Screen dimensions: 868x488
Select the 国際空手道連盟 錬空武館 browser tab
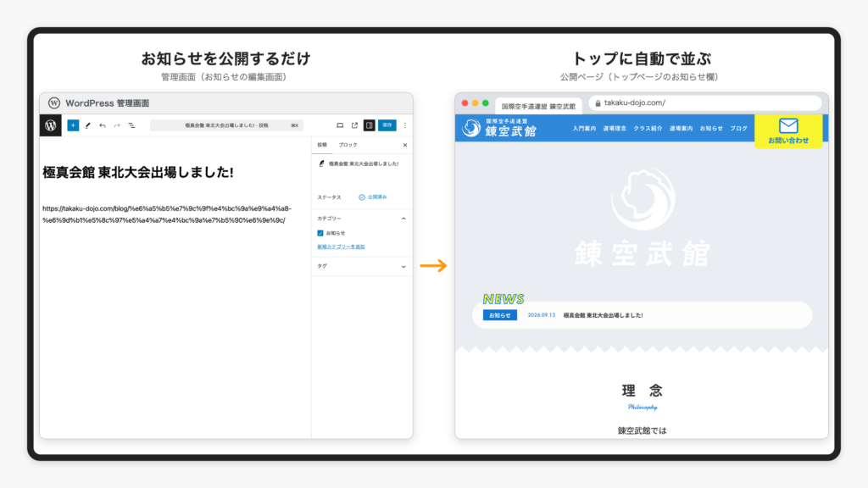click(538, 106)
